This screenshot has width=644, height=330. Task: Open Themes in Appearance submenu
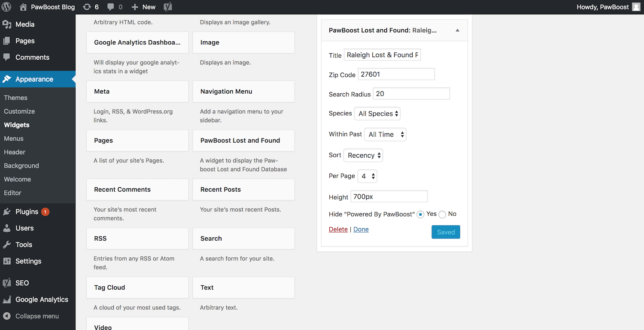(x=15, y=98)
